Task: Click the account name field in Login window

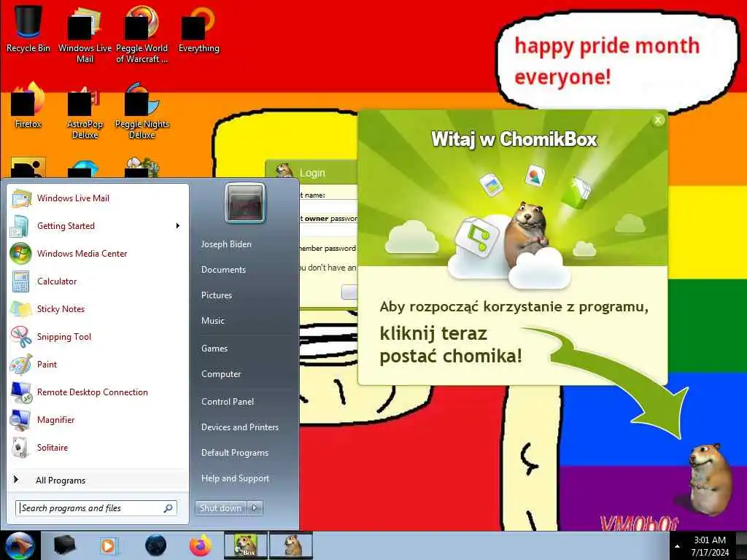Action: pos(329,206)
